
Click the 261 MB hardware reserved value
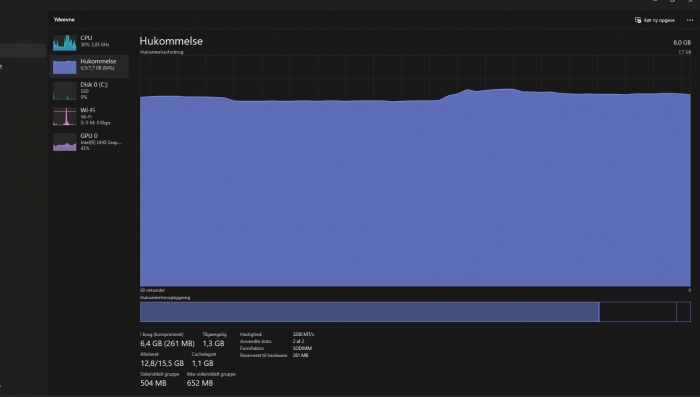pos(300,355)
